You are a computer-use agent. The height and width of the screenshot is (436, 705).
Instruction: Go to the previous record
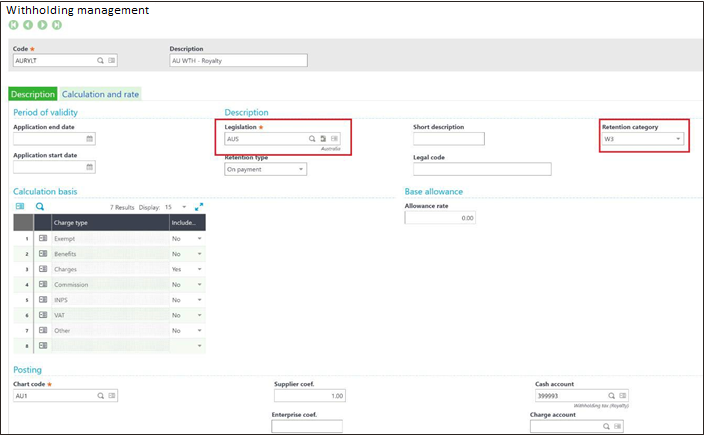(28, 25)
